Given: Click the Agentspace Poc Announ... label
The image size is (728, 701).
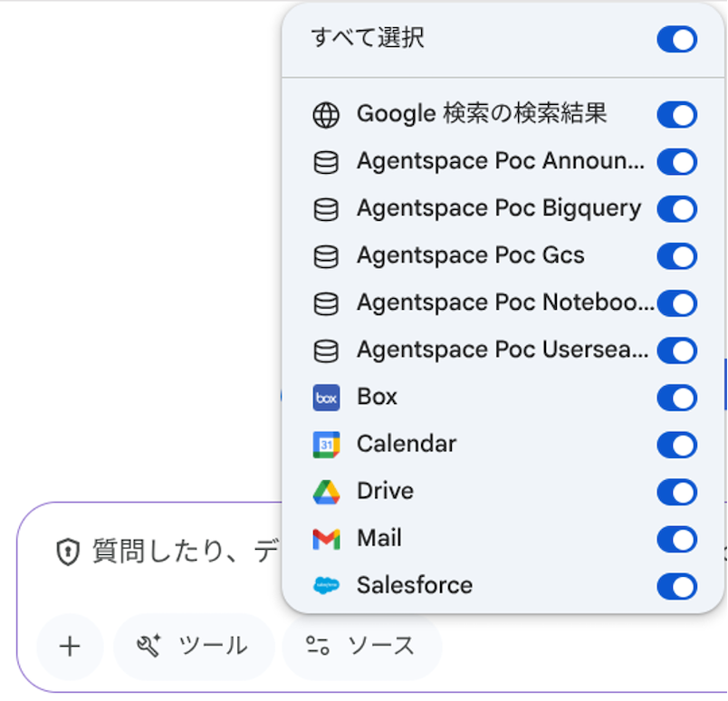Looking at the screenshot, I should click(501, 161).
